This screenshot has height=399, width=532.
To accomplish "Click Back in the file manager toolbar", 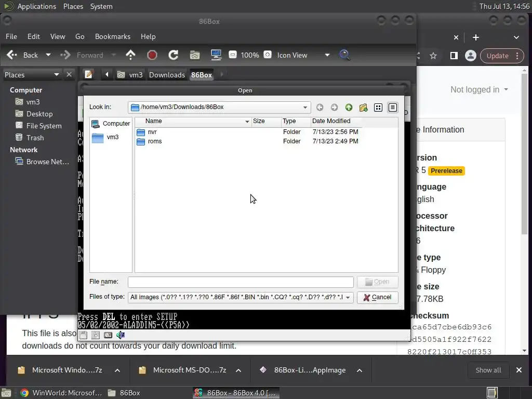I will coord(22,55).
